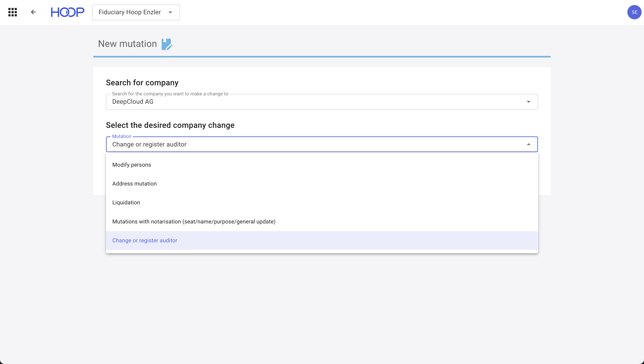
Task: Click the Mutation field label
Action: (x=122, y=136)
